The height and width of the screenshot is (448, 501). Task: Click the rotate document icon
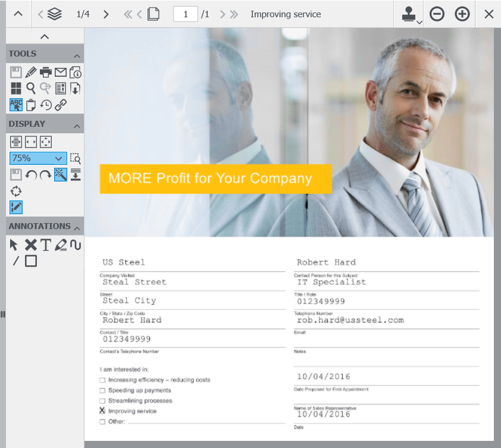(x=16, y=191)
